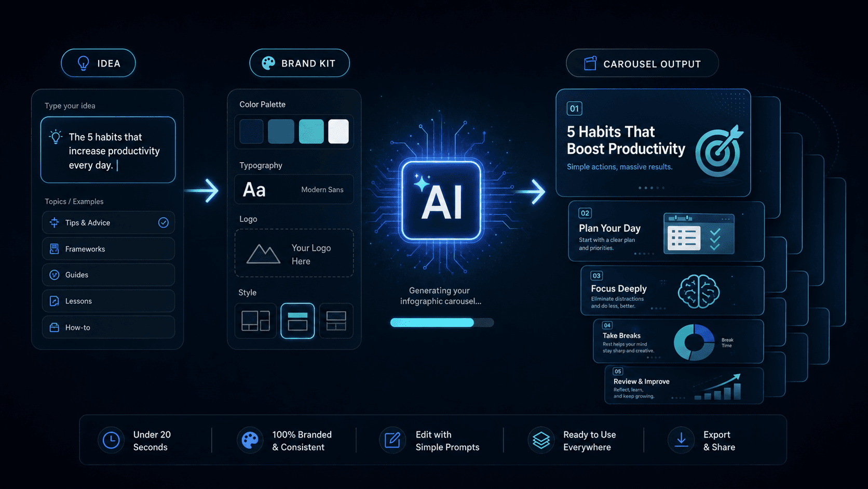Click the Tips & Advice row icon

tap(54, 222)
